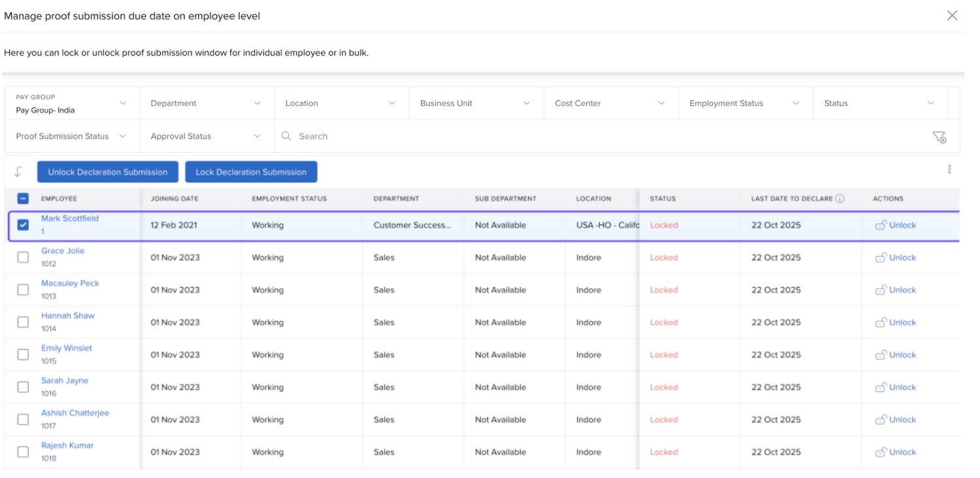Click Unlock Declaration Submission button
The image size is (980, 478).
tap(108, 172)
